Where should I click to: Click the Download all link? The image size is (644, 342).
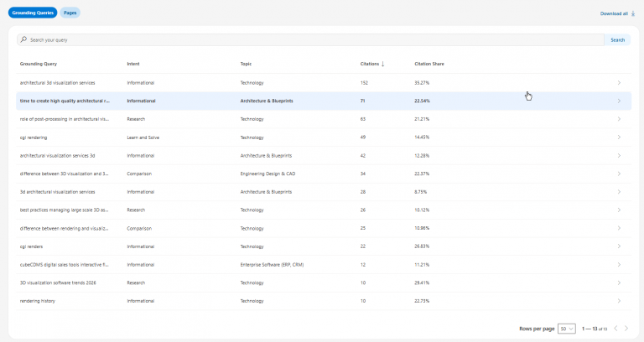pyautogui.click(x=614, y=13)
